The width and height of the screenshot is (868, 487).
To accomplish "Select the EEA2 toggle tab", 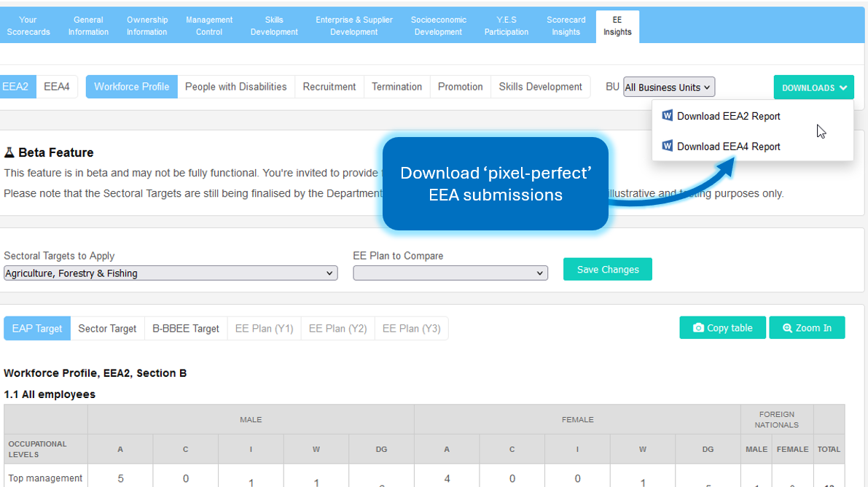I will click(17, 87).
